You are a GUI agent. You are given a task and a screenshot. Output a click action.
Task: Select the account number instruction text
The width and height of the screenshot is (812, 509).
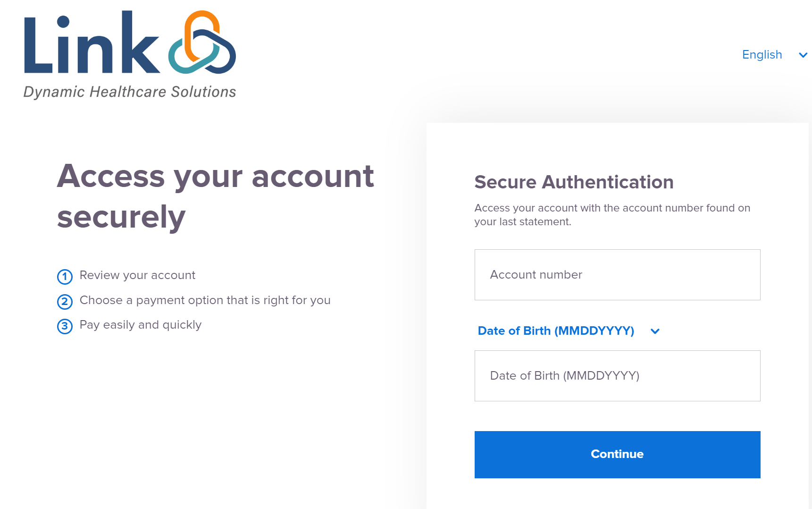point(612,214)
